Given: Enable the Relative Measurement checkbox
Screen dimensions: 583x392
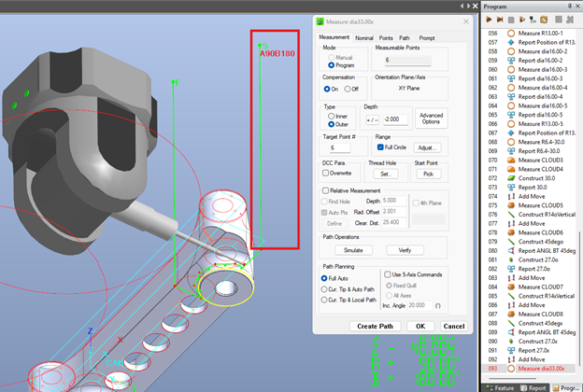Looking at the screenshot, I should click(325, 190).
